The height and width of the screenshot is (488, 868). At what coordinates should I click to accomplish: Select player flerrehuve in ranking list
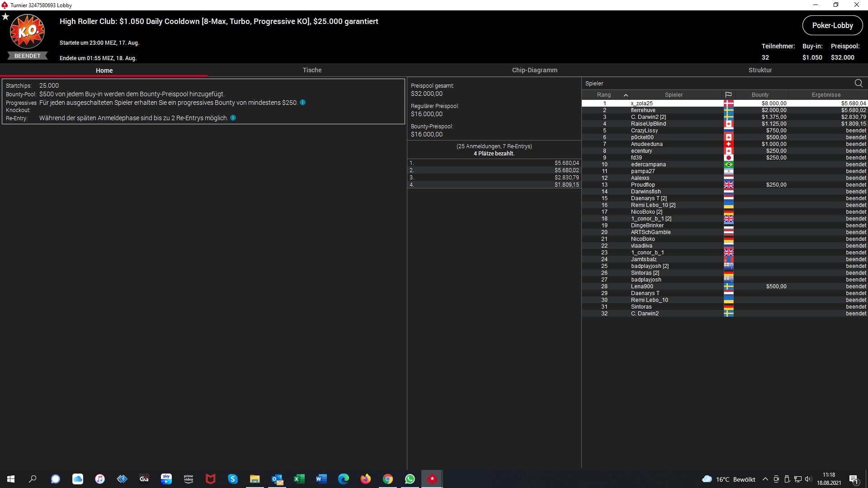(x=643, y=110)
